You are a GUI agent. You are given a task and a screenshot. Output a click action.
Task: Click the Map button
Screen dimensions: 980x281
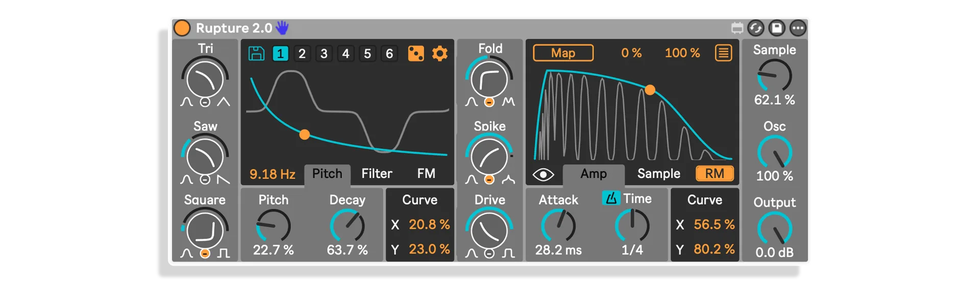pos(563,53)
